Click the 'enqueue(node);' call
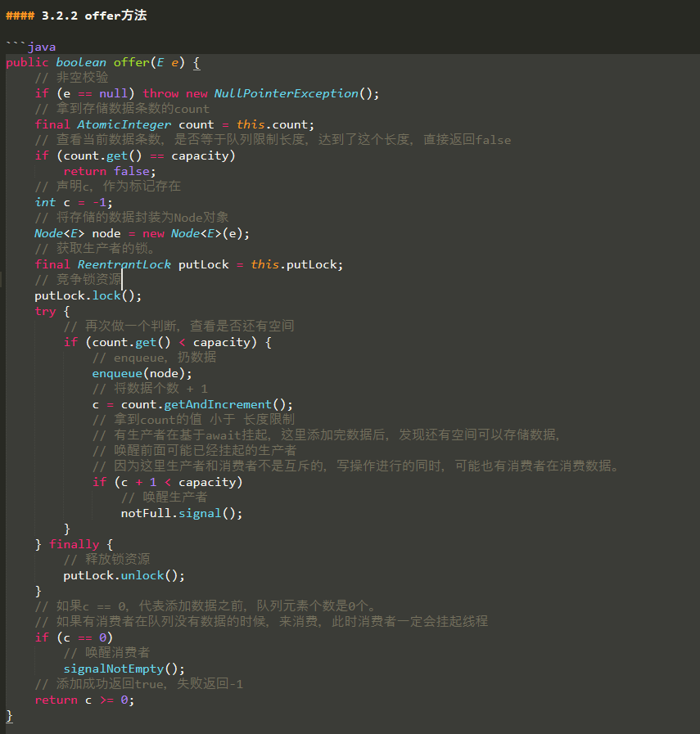Viewport: 700px width, 734px height. click(x=142, y=373)
